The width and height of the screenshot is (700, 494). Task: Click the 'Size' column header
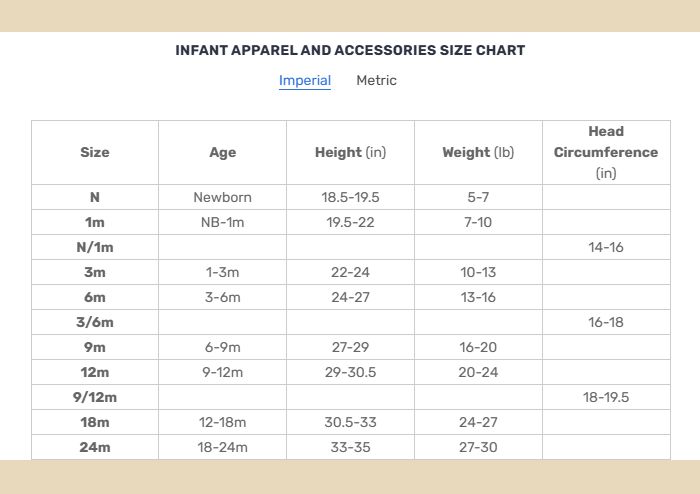tap(95, 152)
